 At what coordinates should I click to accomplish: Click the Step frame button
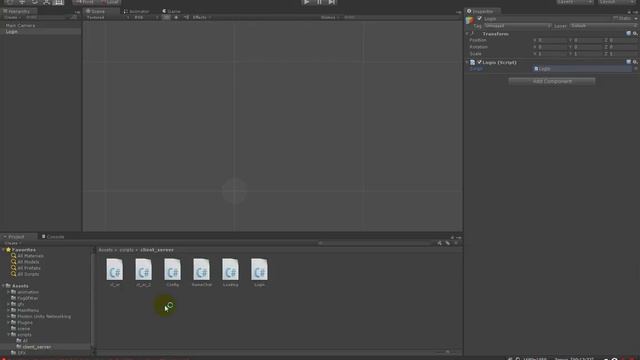tap(332, 2)
